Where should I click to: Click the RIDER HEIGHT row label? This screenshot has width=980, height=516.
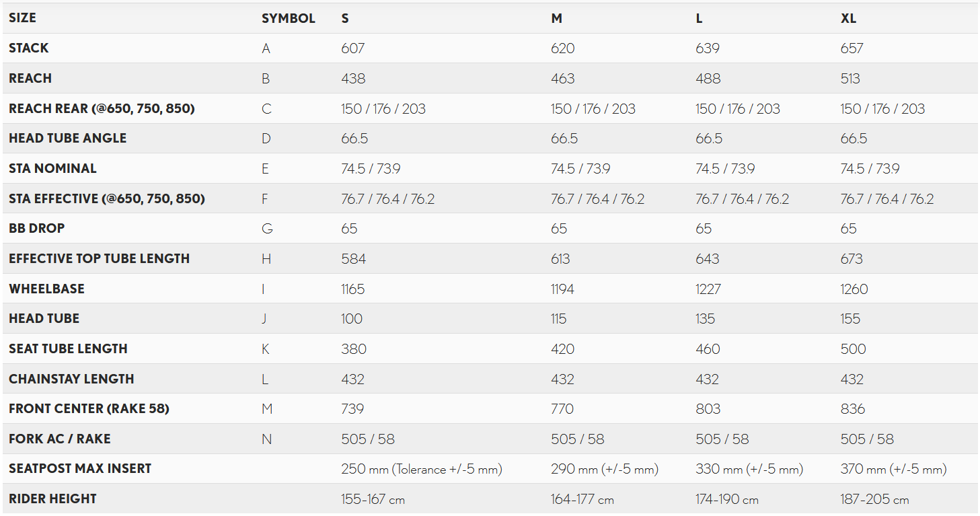pyautogui.click(x=52, y=499)
